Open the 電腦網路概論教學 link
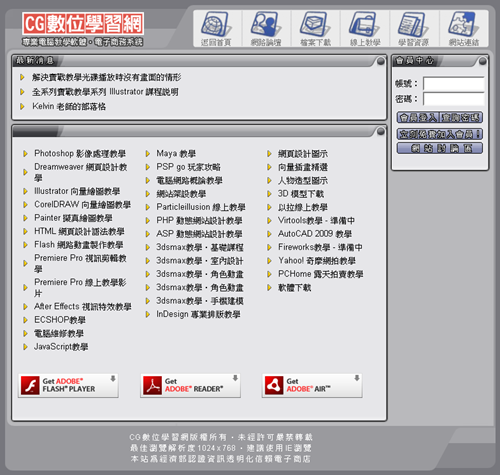Screen dimensions: 500x475 (189, 180)
